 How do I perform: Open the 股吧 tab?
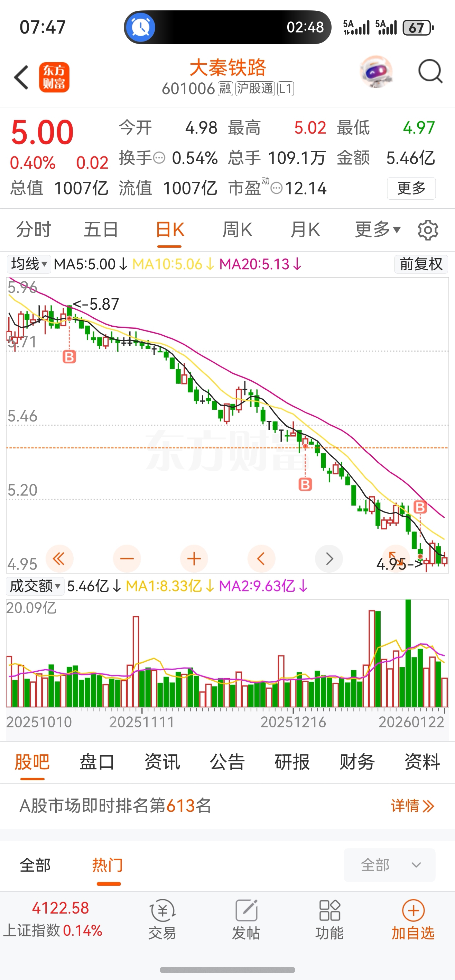[32, 762]
